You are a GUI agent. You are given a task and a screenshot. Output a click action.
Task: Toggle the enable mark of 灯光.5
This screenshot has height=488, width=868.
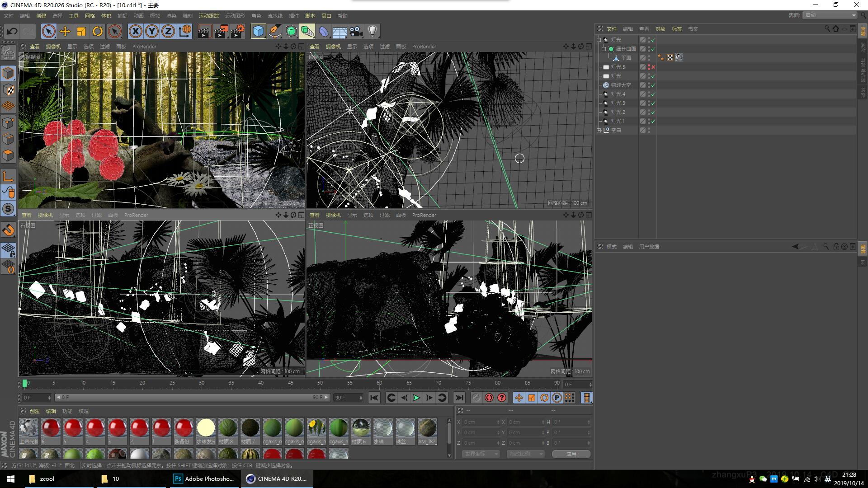[653, 67]
